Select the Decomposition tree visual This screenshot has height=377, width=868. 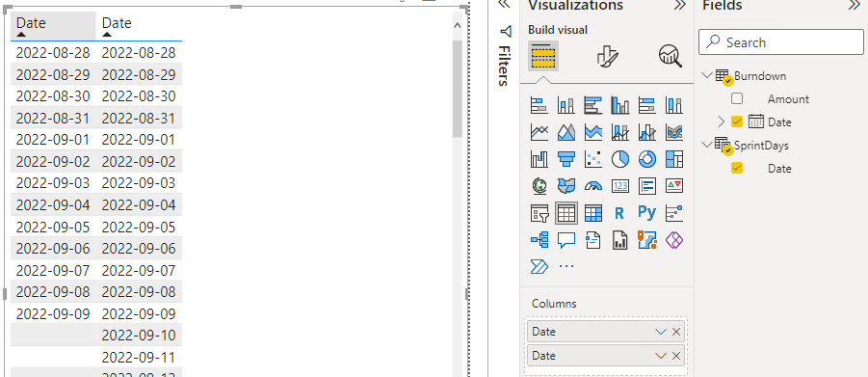(539, 240)
